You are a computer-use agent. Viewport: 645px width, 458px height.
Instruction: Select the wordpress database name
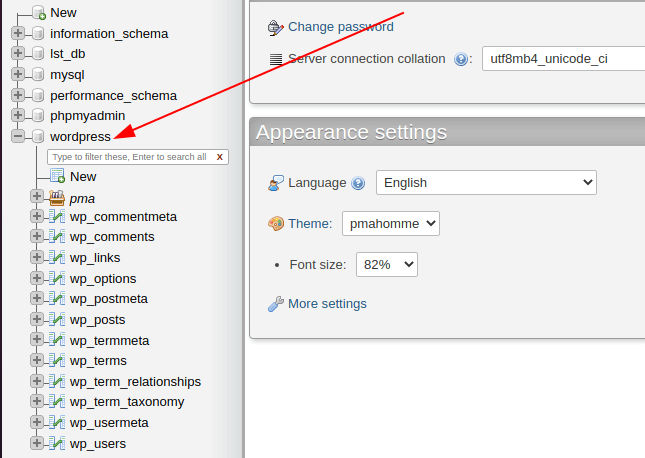click(80, 137)
